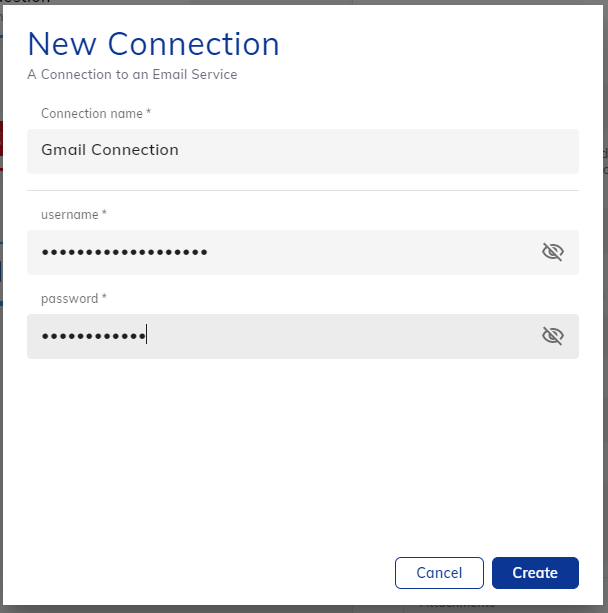Focus the password input field
The width and height of the screenshot is (608, 613).
[x=303, y=336]
